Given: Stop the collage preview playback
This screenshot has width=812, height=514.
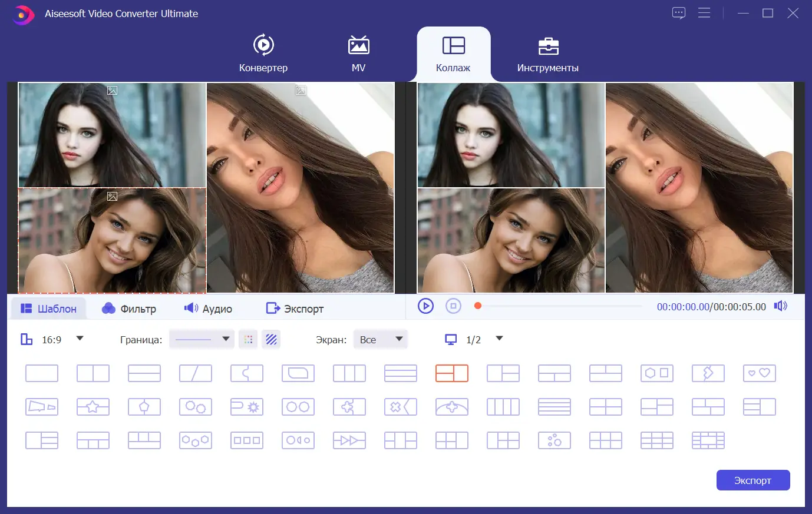Looking at the screenshot, I should (x=453, y=306).
